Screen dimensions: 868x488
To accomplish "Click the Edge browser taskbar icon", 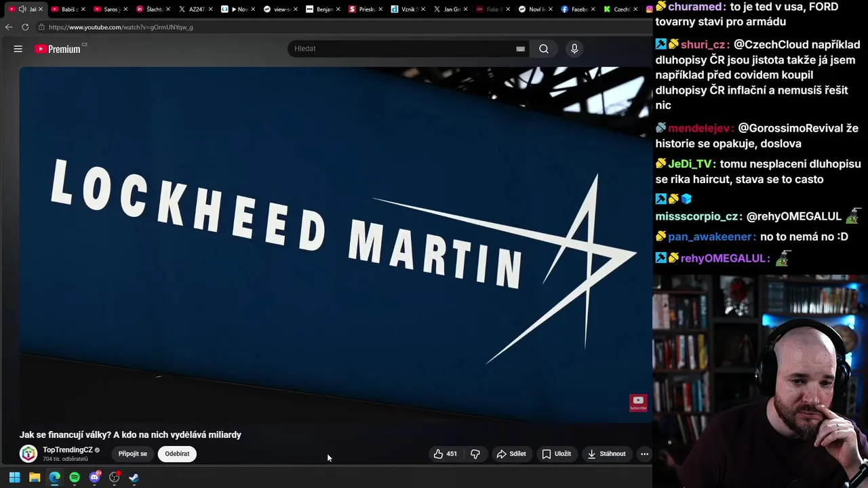I will 54,477.
